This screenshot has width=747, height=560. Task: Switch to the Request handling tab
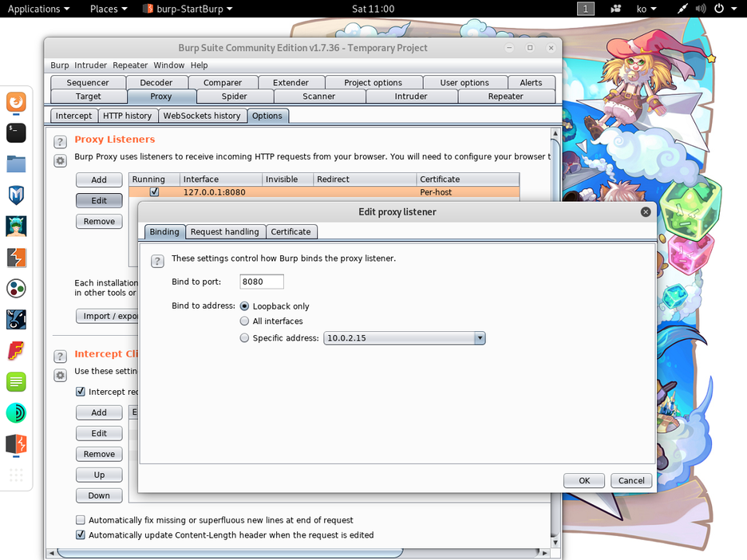click(x=225, y=232)
